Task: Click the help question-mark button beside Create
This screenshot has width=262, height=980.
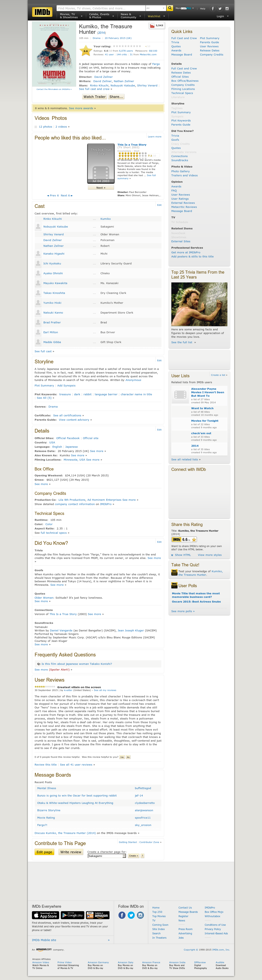Action: (143, 856)
